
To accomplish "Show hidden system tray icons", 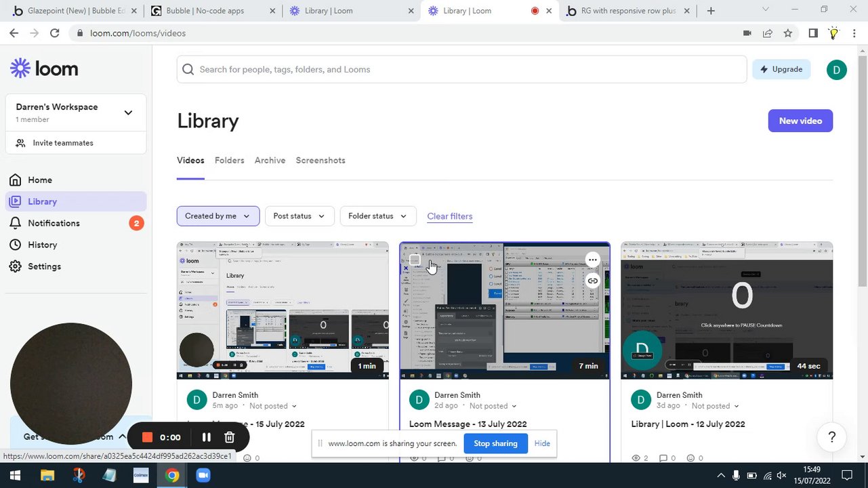I will point(721,475).
